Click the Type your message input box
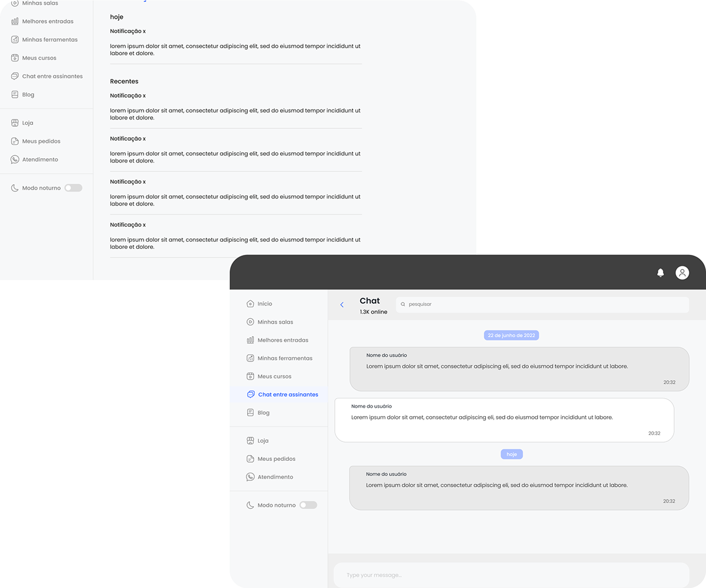This screenshot has height=588, width=706. pyautogui.click(x=511, y=575)
